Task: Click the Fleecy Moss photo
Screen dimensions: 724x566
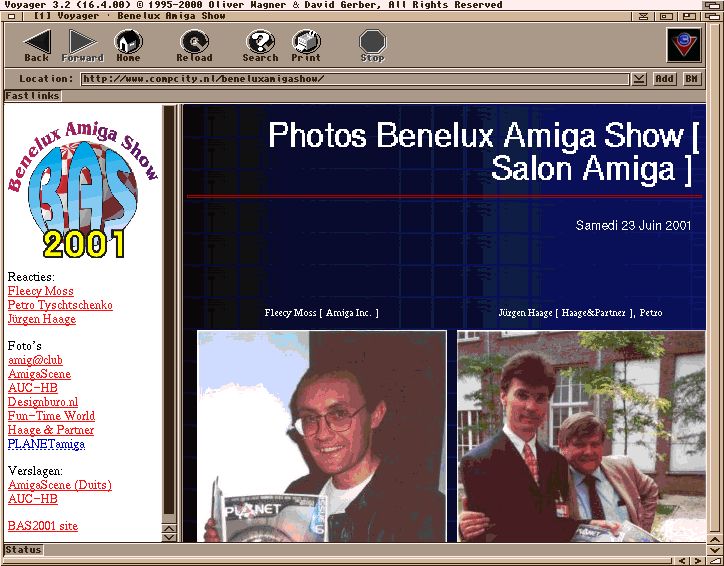Action: (322, 436)
